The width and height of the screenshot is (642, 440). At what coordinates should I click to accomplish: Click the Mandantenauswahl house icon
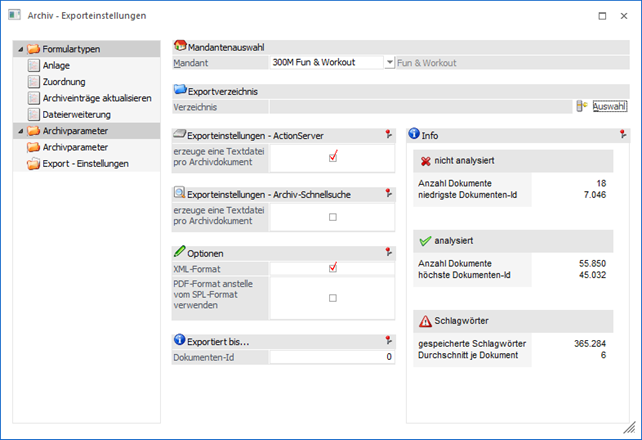(x=180, y=46)
